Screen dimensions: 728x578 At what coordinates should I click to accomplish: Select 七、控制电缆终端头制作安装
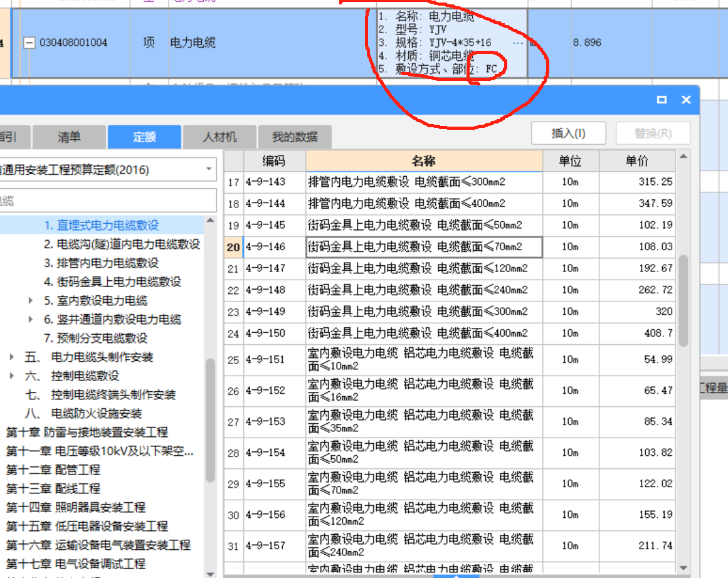[100, 394]
